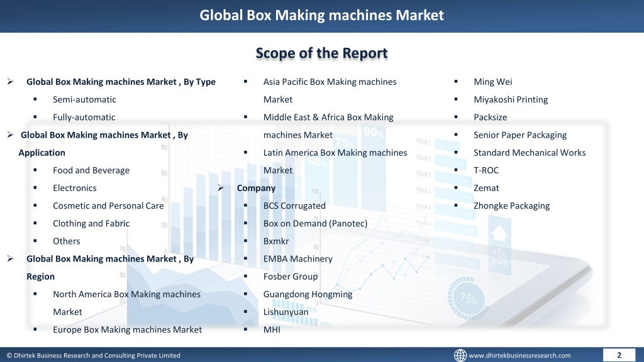Select the 'Guangdong Hongming' entry
The height and width of the screenshot is (362, 644).
coord(308,294)
